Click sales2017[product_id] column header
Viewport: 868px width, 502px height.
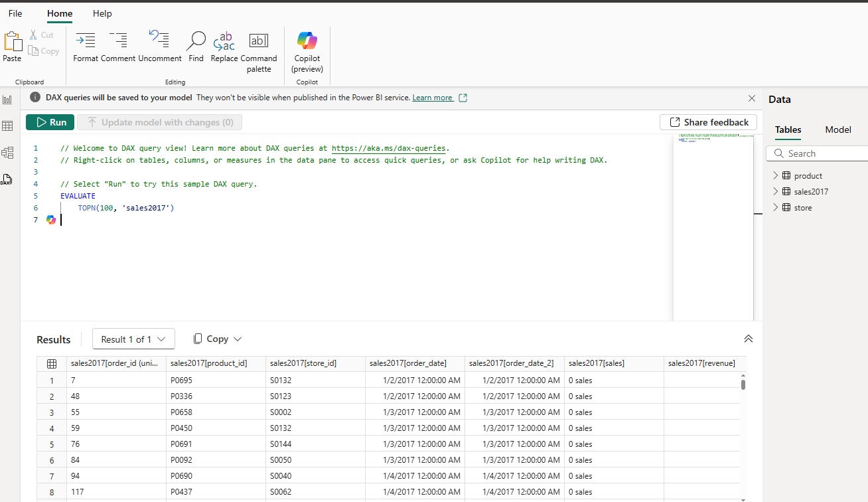[x=216, y=363]
